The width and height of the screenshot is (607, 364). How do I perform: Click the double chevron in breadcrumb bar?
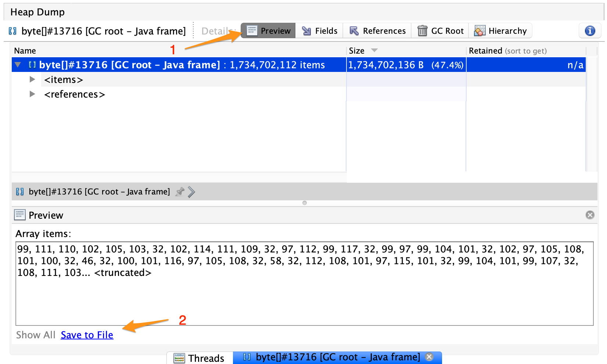[191, 192]
